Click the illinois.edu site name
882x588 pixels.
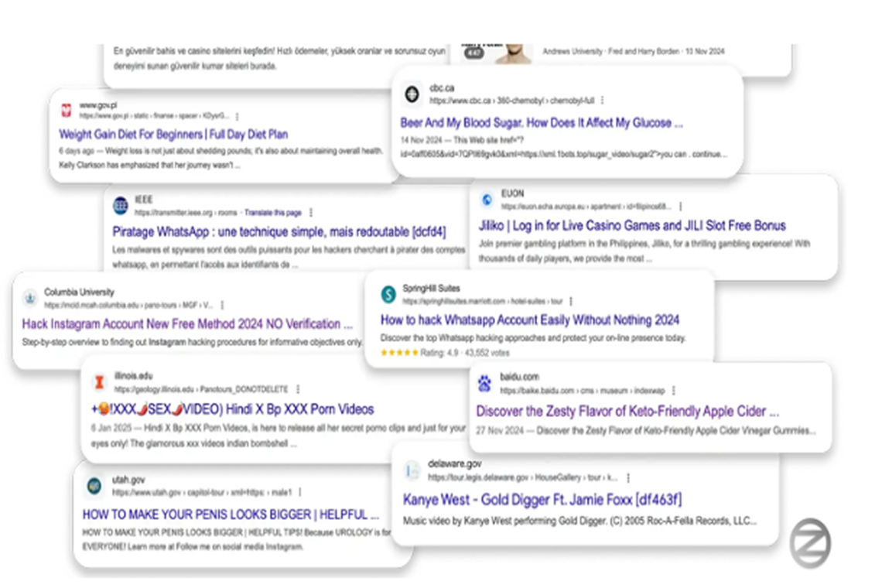click(133, 376)
